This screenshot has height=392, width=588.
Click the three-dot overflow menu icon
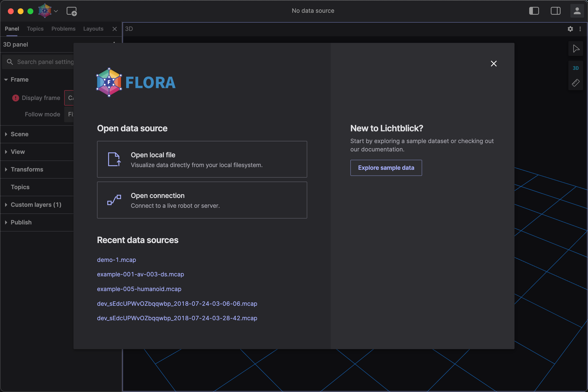(580, 28)
